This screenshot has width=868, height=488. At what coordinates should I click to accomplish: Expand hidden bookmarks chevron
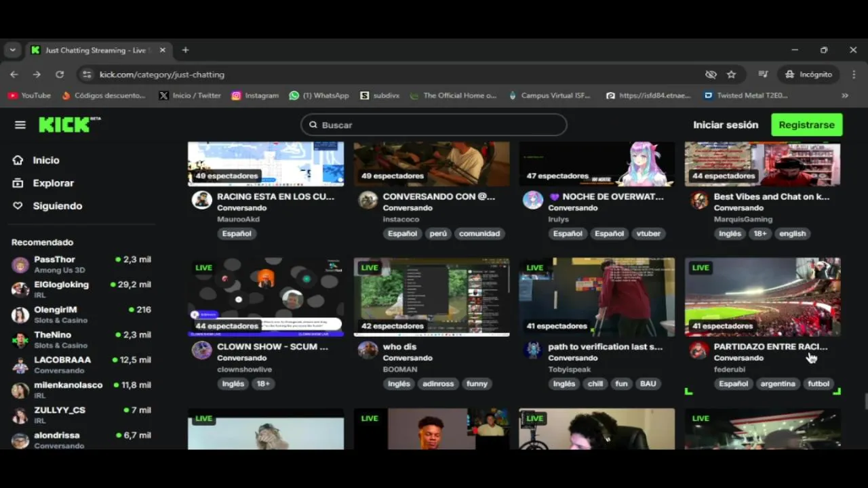point(845,96)
